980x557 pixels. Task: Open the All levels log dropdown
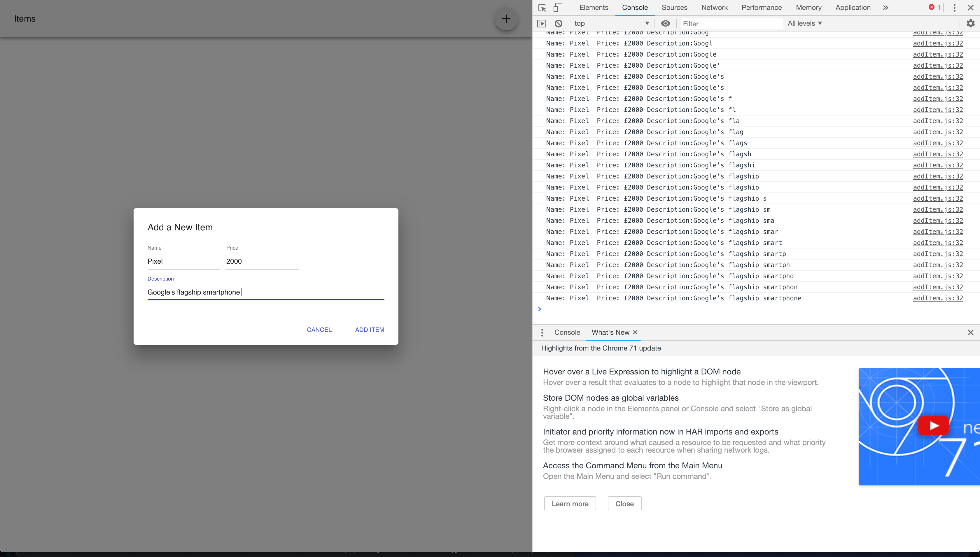(805, 23)
